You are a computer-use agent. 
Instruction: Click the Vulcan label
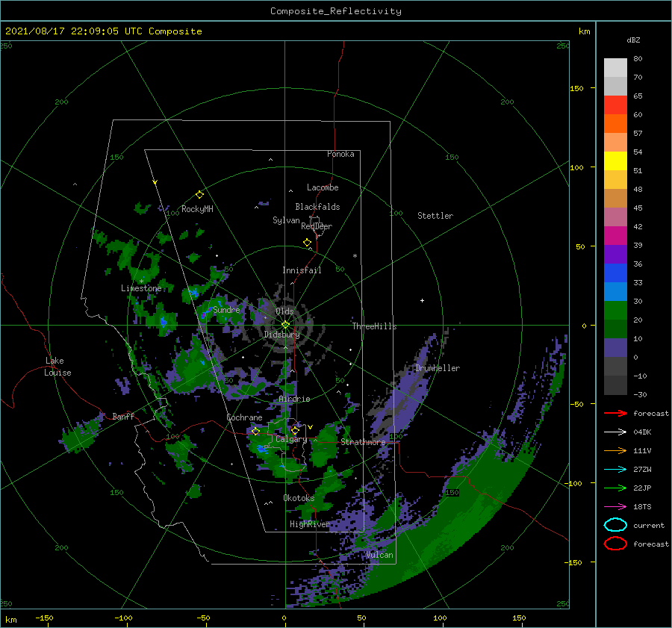[379, 555]
